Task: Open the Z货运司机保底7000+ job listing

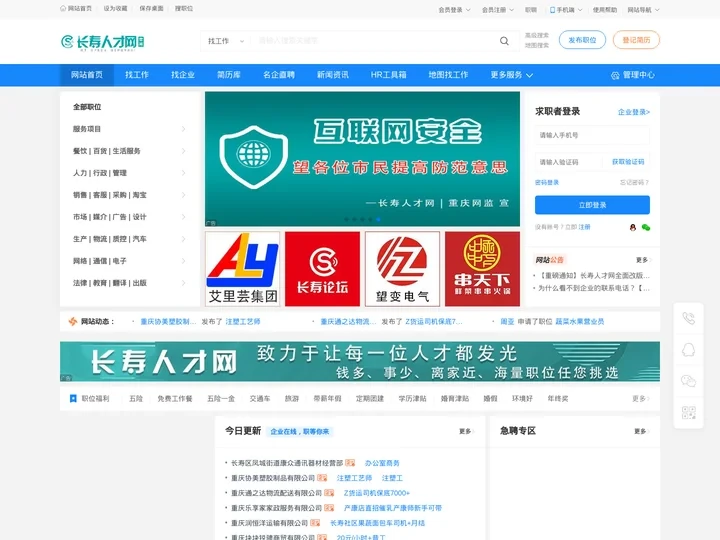Action: 377,493
